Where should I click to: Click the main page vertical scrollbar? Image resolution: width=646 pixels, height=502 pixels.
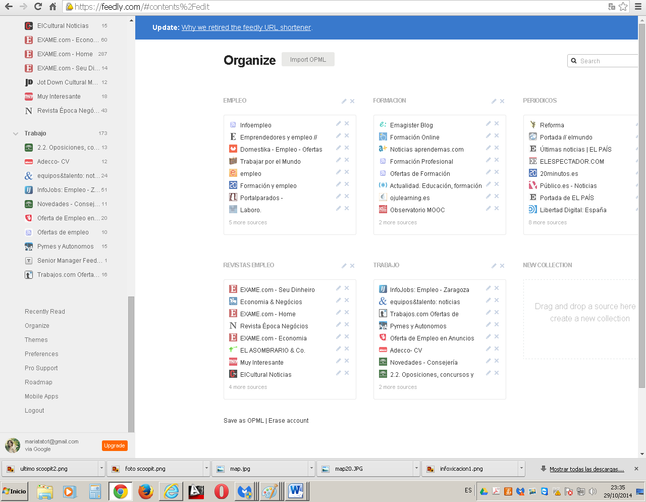(x=642, y=205)
